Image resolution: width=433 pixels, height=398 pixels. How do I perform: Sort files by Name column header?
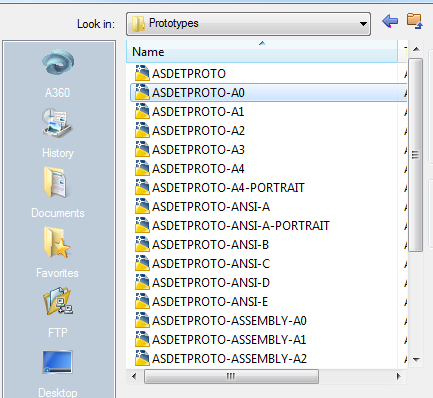262,52
